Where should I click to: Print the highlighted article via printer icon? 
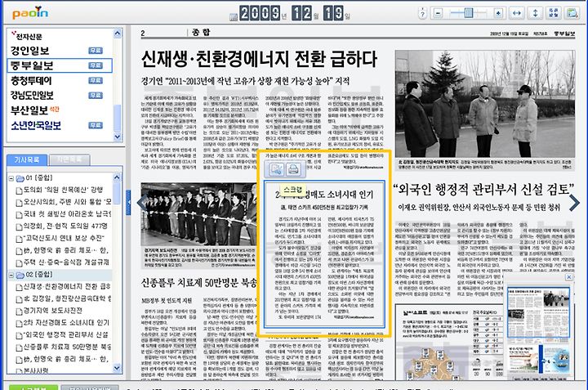(x=294, y=170)
